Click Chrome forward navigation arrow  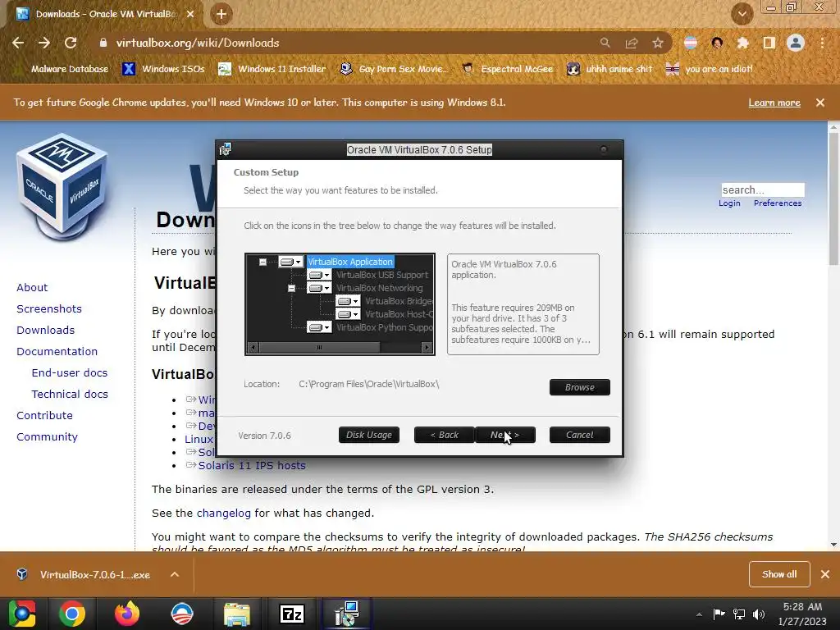pyautogui.click(x=44, y=43)
